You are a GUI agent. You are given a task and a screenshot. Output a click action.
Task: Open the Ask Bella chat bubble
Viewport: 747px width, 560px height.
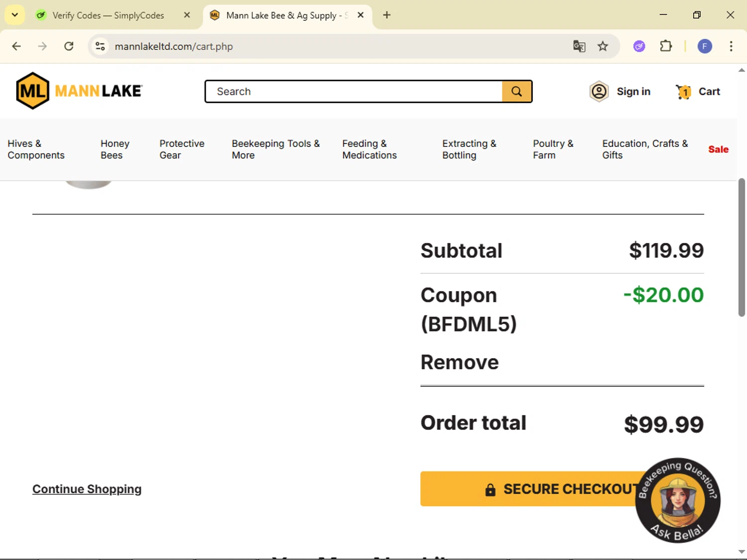click(678, 500)
